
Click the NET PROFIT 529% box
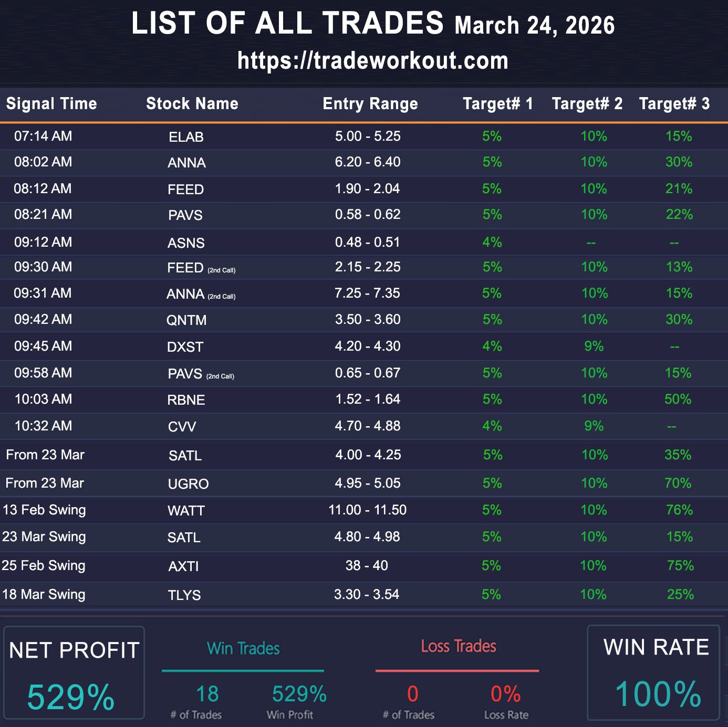pyautogui.click(x=74, y=673)
